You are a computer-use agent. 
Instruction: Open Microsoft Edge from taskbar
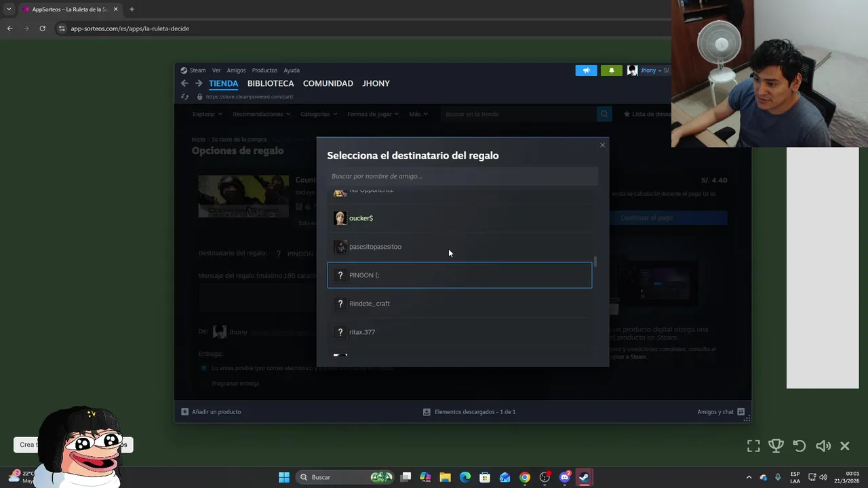465,477
